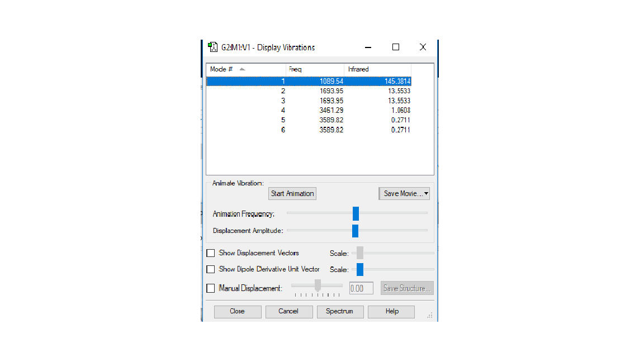
Task: Open the Save Movie dropdown
Action: (x=404, y=194)
